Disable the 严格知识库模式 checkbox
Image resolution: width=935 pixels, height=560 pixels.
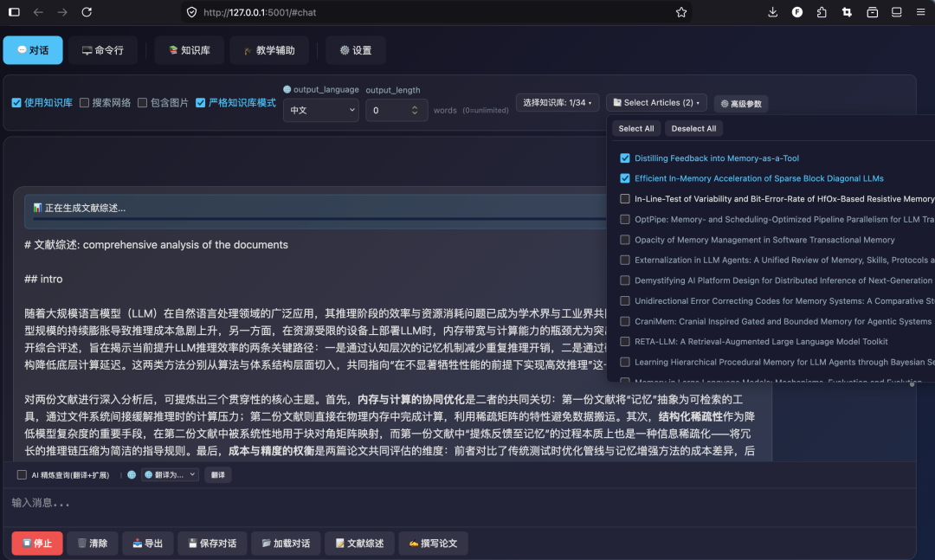click(x=200, y=103)
